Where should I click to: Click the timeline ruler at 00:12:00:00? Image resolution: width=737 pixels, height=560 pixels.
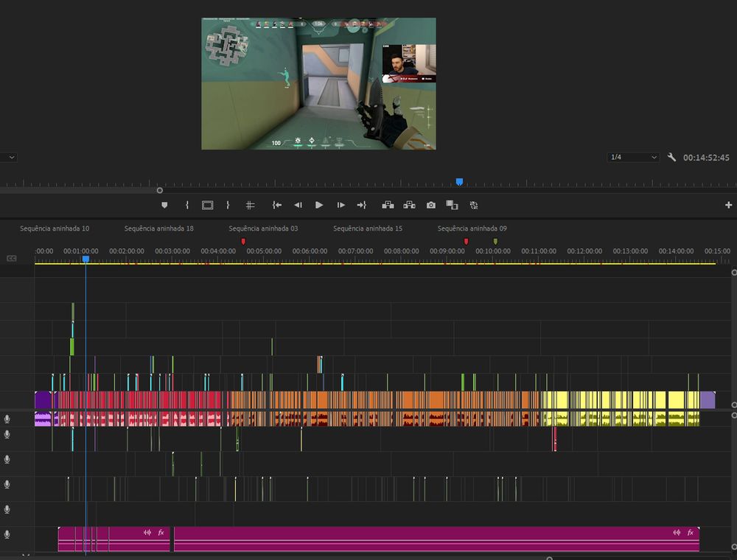click(x=584, y=251)
